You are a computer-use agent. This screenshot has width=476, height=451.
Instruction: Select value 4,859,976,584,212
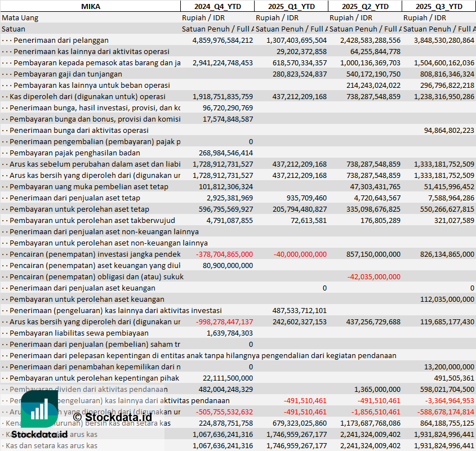click(x=223, y=40)
